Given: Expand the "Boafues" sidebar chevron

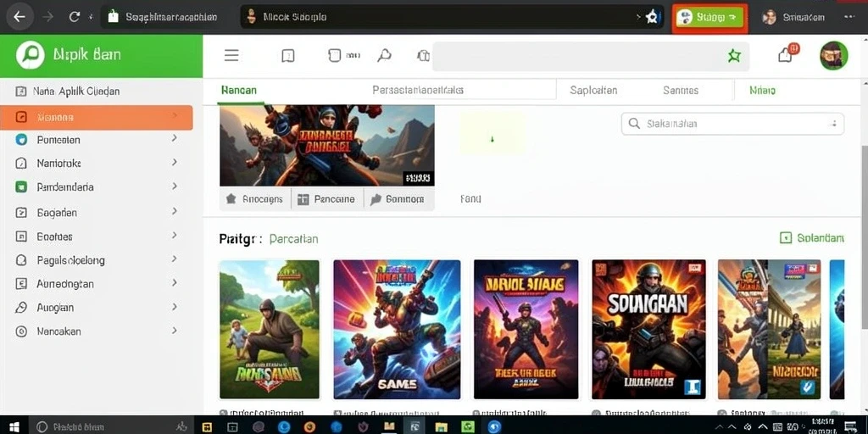Looking at the screenshot, I should 175,236.
